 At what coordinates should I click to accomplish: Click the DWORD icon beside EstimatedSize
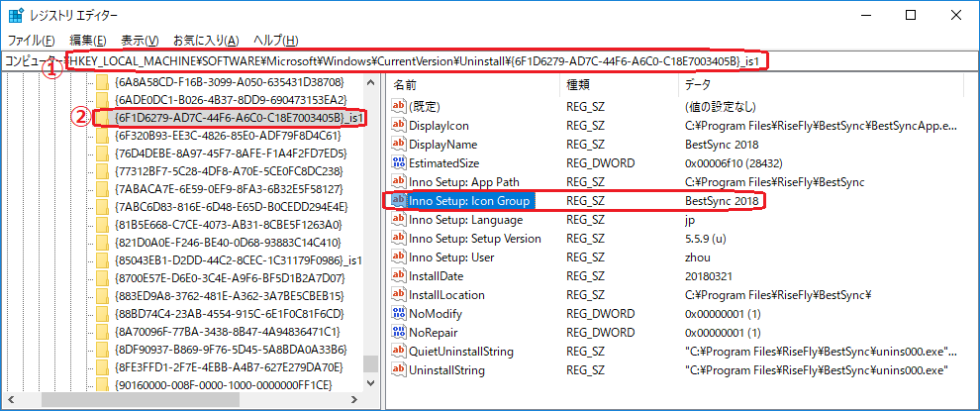click(x=399, y=162)
